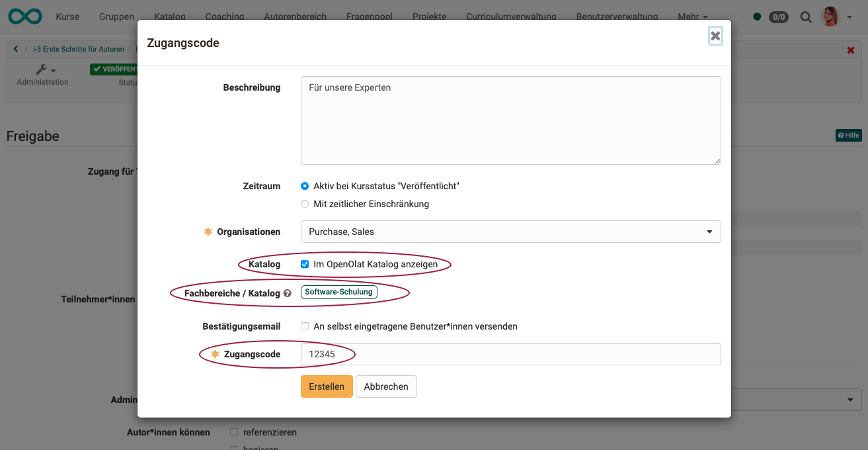Click the Erstellen button

tap(327, 386)
